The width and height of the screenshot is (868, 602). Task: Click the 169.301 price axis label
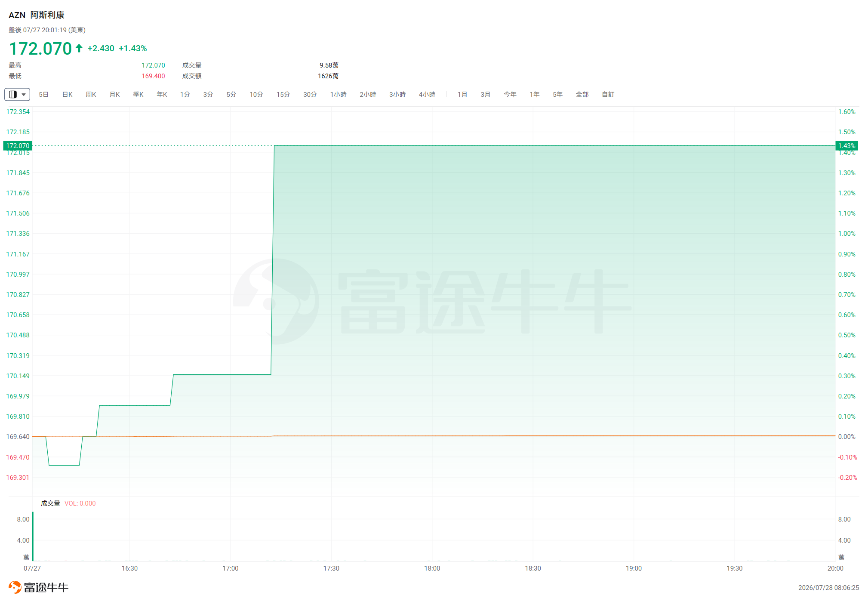point(18,477)
